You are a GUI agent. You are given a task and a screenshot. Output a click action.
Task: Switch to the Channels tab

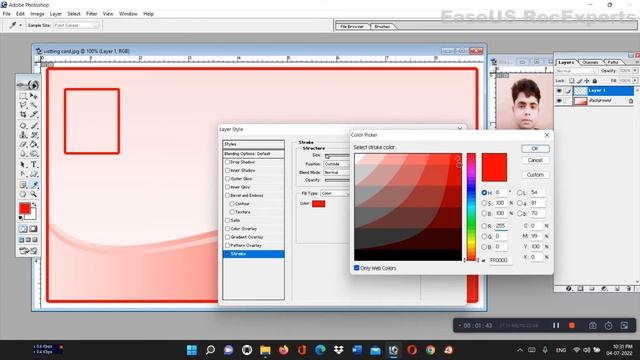(590, 62)
